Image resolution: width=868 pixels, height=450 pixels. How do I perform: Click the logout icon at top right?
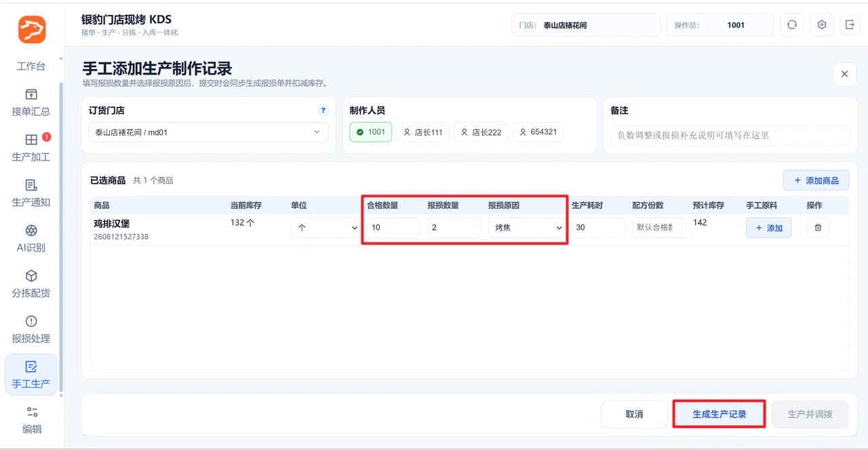click(x=850, y=25)
